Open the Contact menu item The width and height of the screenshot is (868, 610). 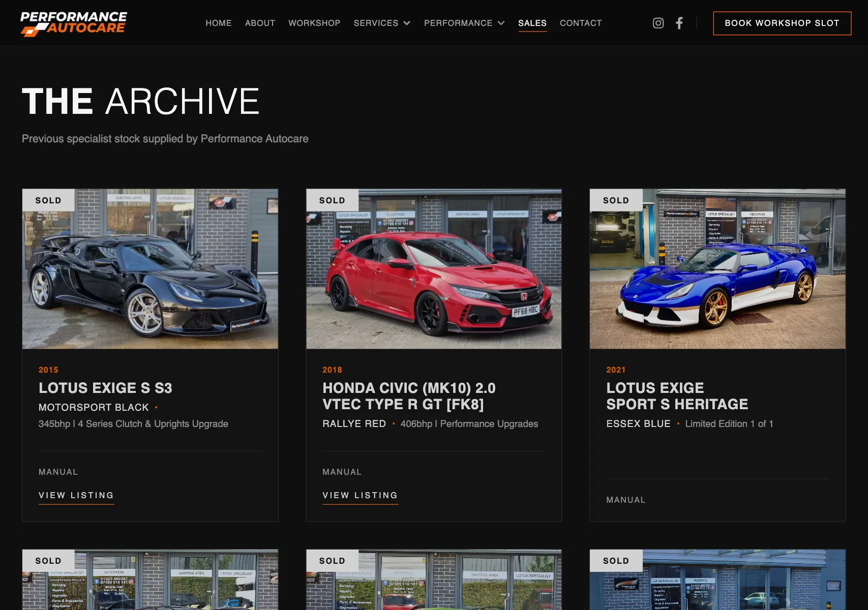pyautogui.click(x=581, y=23)
